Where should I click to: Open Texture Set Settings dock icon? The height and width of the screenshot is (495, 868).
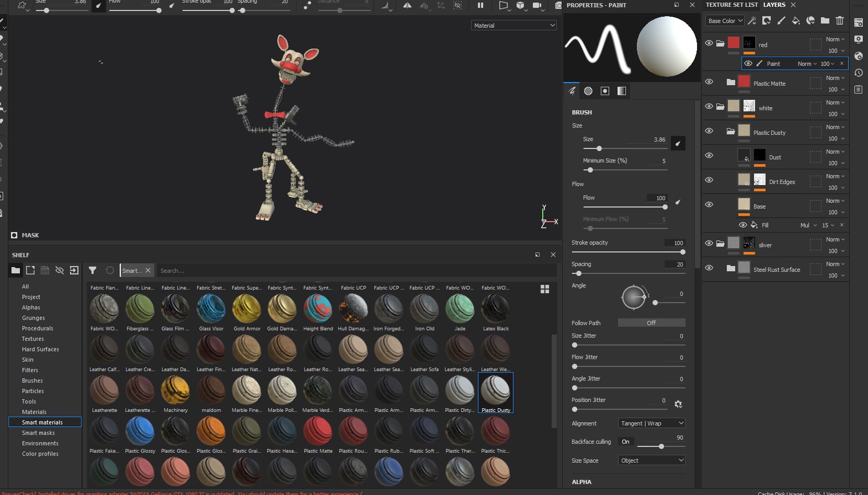tap(859, 22)
